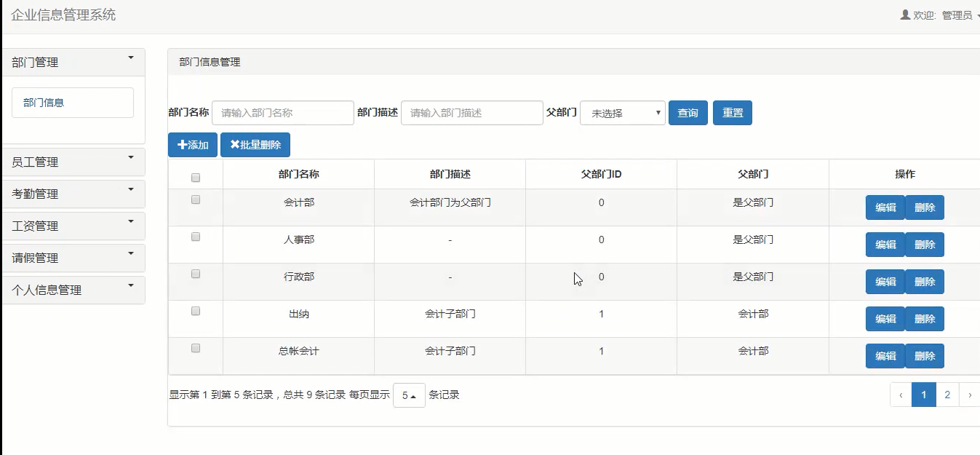Expand the 考勤管理 sidebar section
The image size is (980, 455).
(73, 194)
